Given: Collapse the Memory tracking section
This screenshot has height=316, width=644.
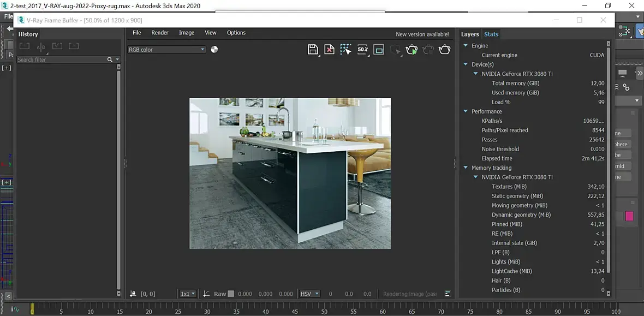Looking at the screenshot, I should [466, 168].
